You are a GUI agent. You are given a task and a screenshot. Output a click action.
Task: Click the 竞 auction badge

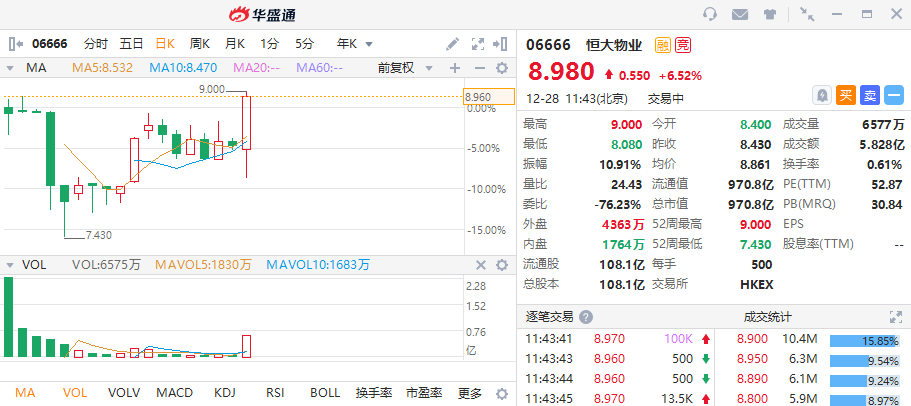(x=683, y=45)
